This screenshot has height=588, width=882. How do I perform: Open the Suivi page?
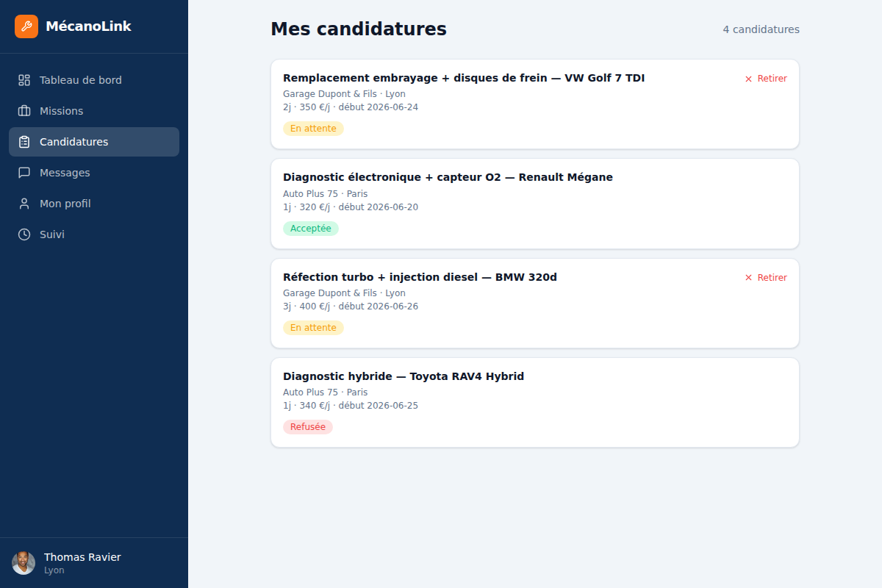94,234
